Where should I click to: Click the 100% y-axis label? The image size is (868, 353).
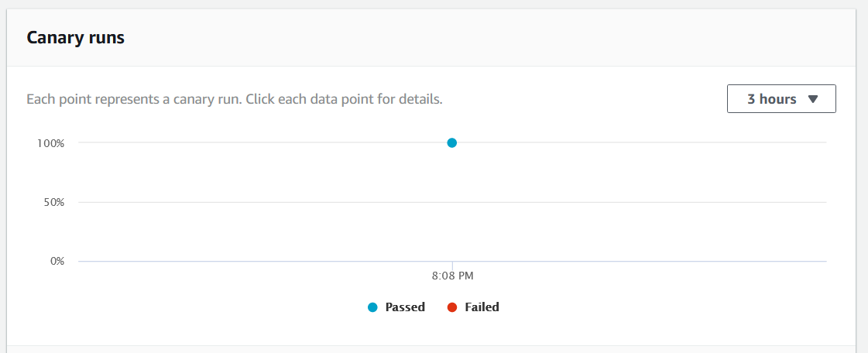(x=51, y=143)
